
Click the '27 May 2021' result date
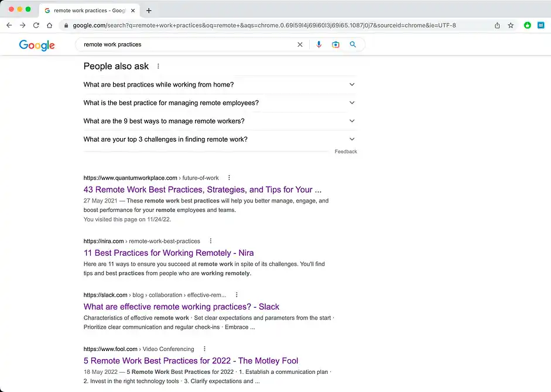[x=101, y=201]
